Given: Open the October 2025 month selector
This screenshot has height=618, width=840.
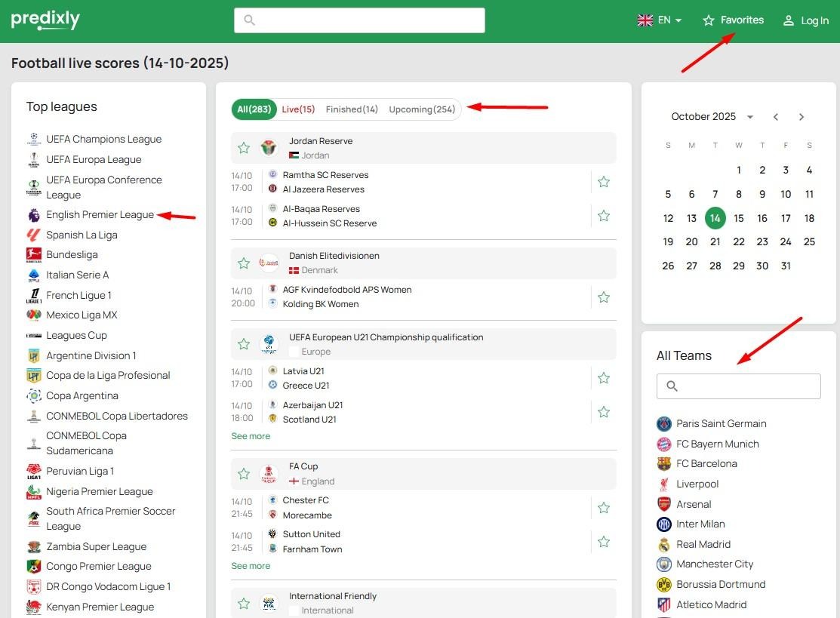Looking at the screenshot, I should click(x=710, y=116).
